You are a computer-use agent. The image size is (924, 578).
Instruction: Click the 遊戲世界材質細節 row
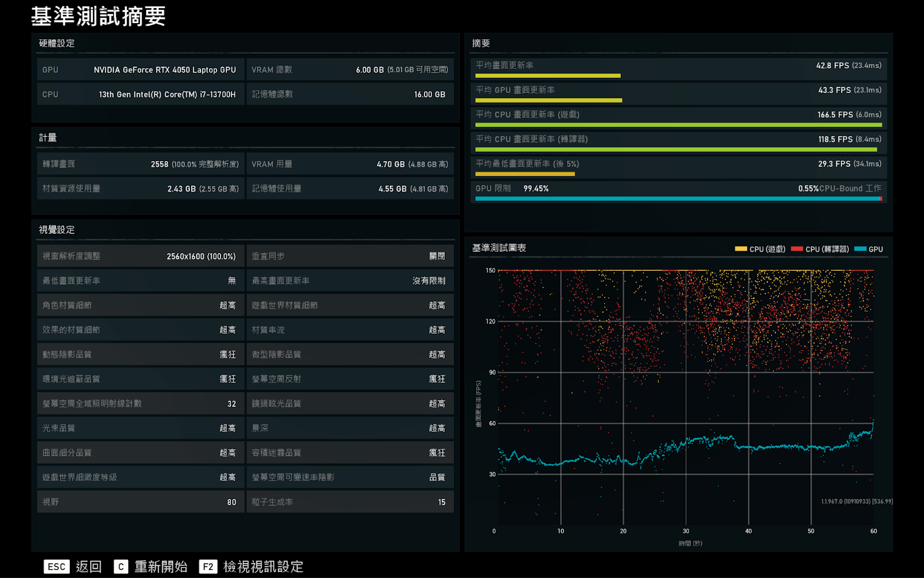click(350, 305)
